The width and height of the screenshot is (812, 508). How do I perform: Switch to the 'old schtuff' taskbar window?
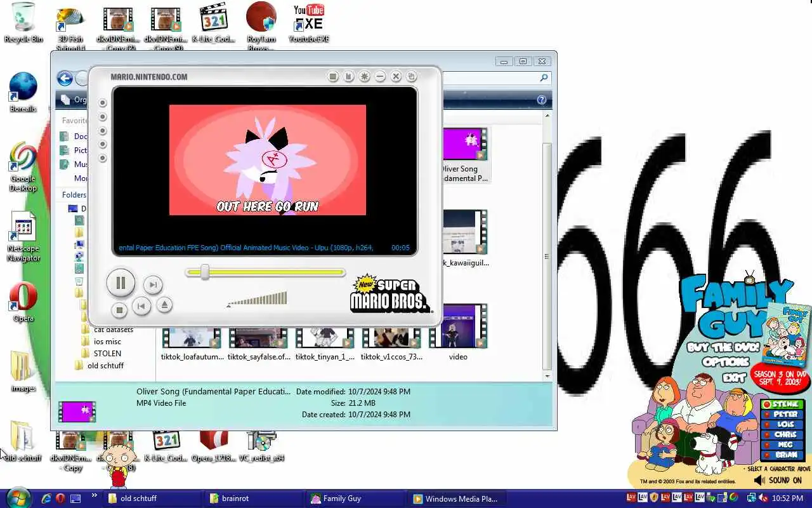[152, 498]
